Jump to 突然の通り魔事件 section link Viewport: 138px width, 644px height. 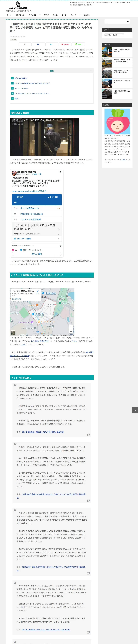pos(21,78)
